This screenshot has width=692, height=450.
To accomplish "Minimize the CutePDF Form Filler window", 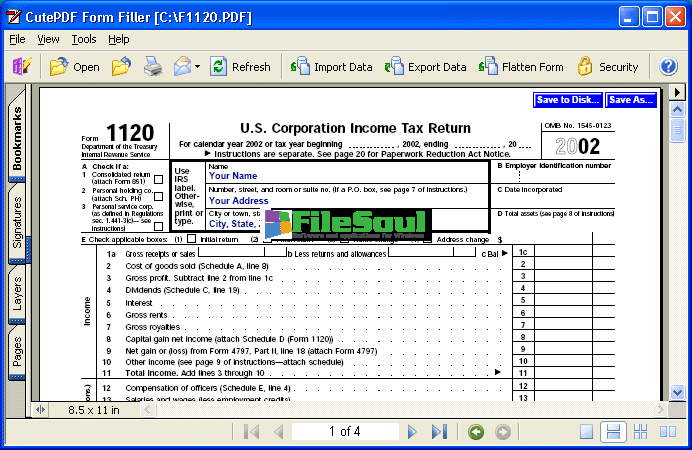I will (x=628, y=17).
